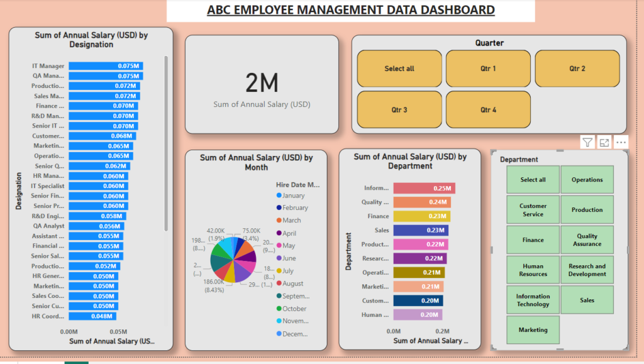Click the January legend marker

click(279, 196)
